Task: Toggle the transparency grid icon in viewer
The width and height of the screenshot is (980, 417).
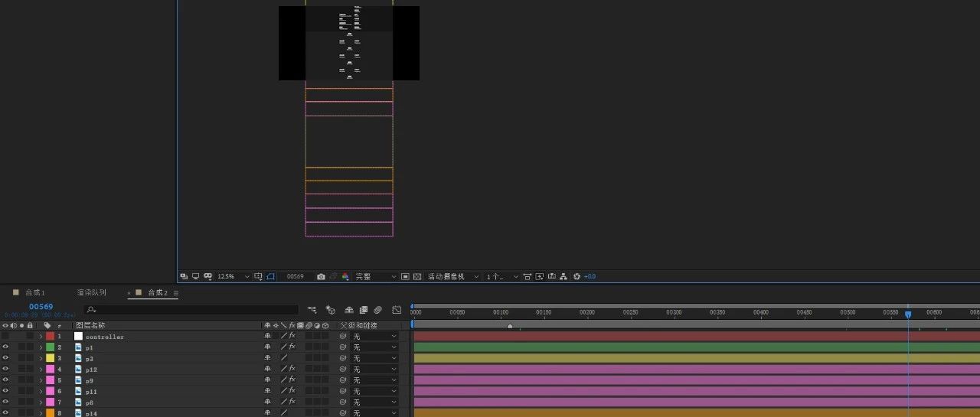Action: click(417, 277)
